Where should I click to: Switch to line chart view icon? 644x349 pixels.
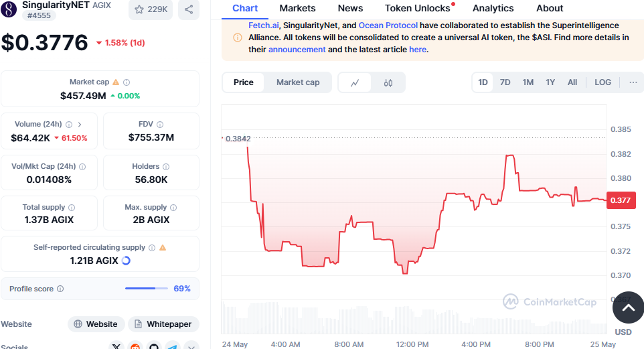click(355, 82)
